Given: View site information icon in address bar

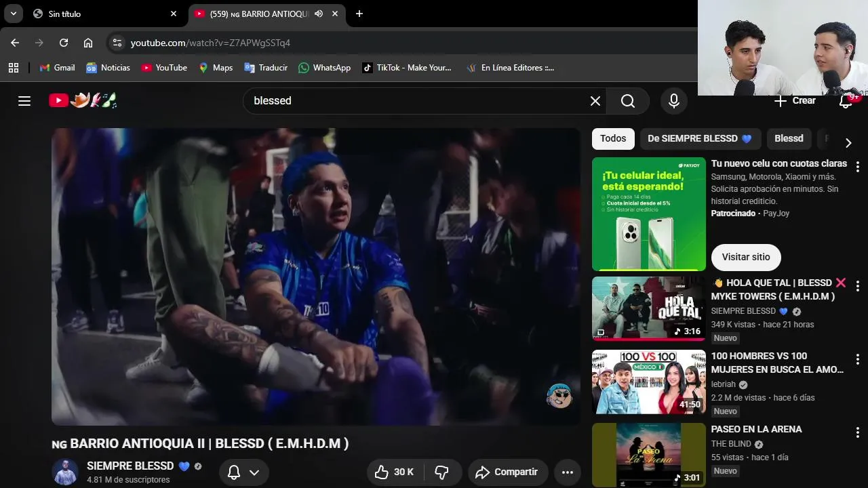Looking at the screenshot, I should [x=117, y=43].
